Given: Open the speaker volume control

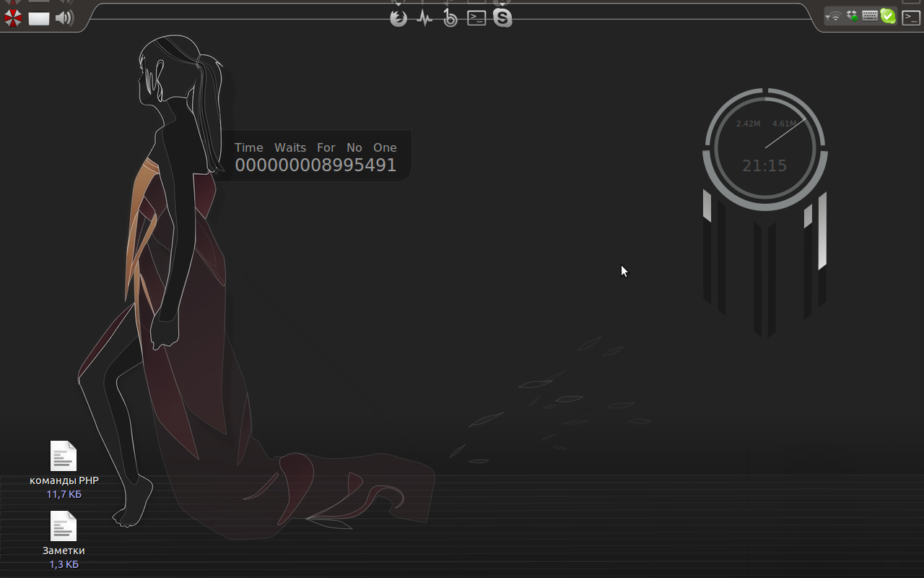Looking at the screenshot, I should 65,18.
